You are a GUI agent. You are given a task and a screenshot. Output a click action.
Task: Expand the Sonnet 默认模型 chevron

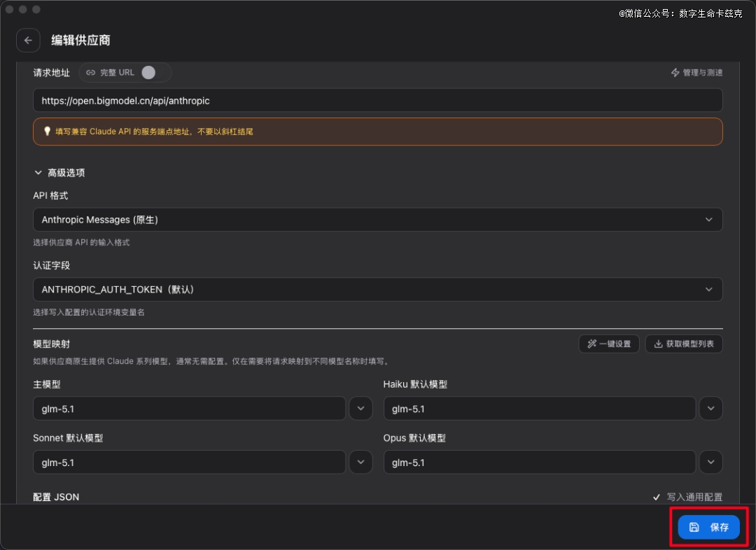click(x=360, y=463)
